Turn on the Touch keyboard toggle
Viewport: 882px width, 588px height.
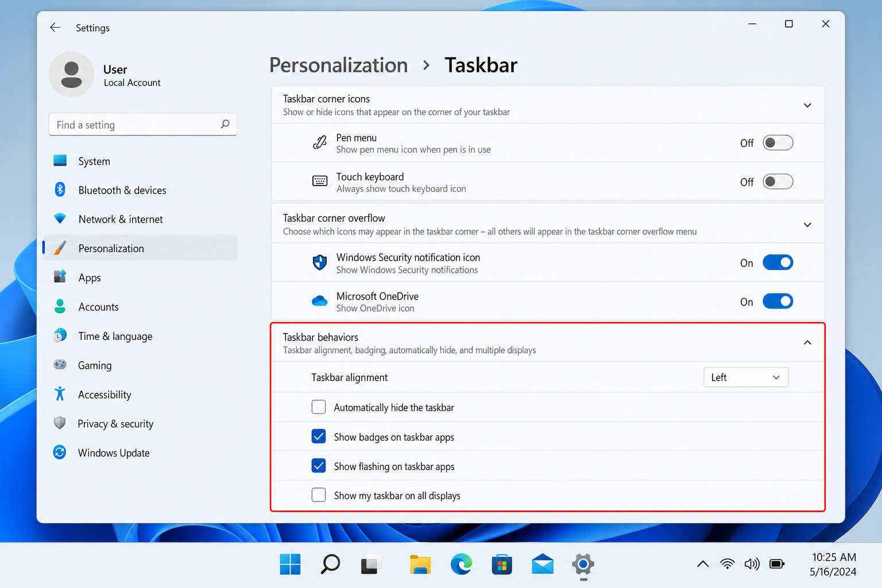pos(777,181)
